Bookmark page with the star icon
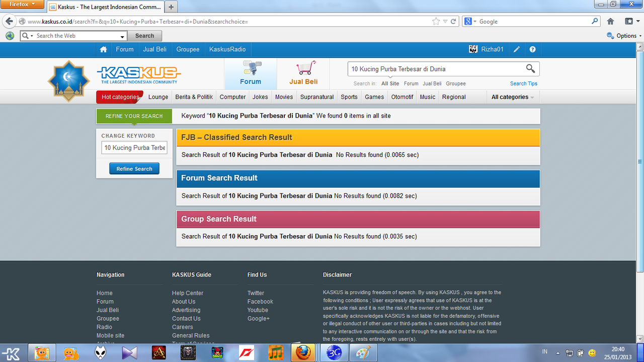 pos(436,22)
